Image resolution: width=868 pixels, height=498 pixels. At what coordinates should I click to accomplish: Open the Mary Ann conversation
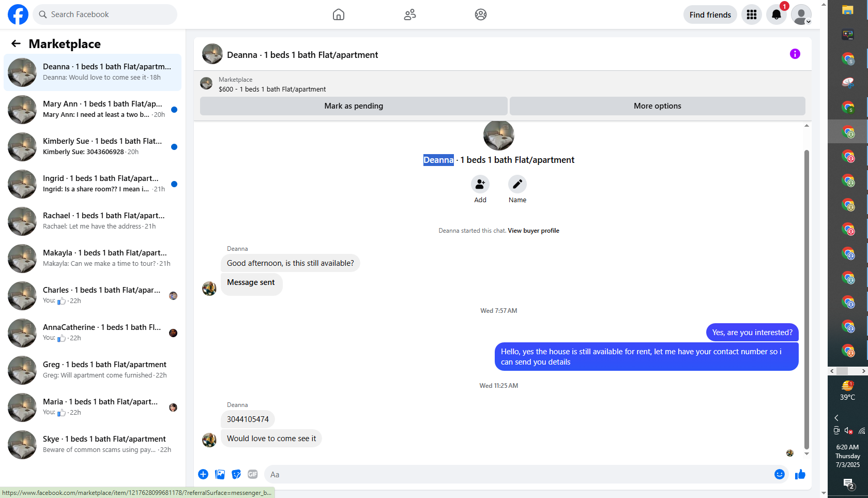pyautogui.click(x=93, y=109)
